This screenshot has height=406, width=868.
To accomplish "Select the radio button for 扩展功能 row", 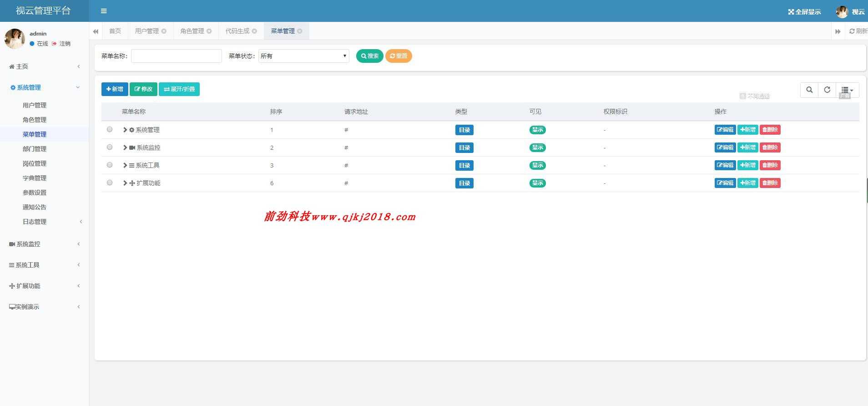I will [110, 183].
